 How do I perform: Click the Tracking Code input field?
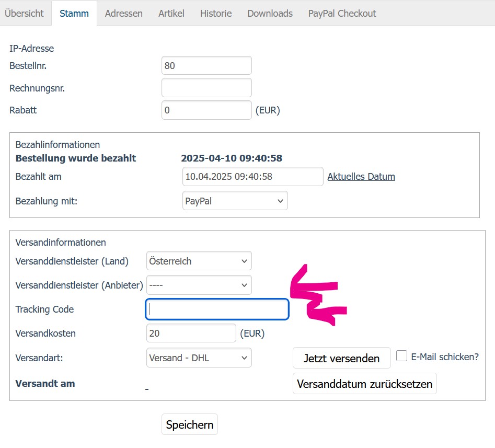217,309
